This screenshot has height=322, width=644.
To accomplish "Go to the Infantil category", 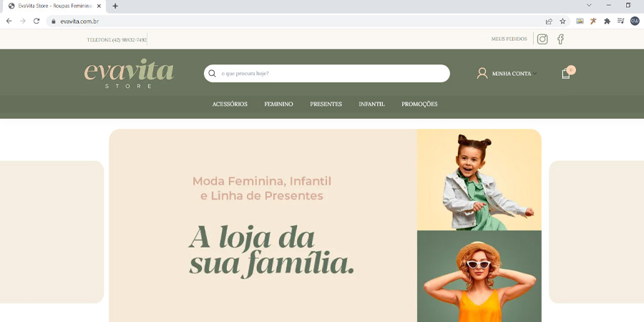I will (371, 104).
